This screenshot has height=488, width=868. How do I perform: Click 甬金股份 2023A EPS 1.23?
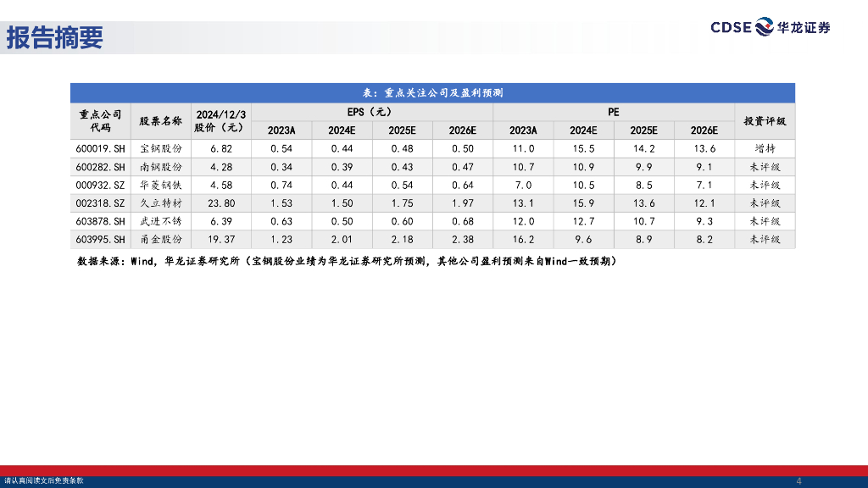coord(281,240)
